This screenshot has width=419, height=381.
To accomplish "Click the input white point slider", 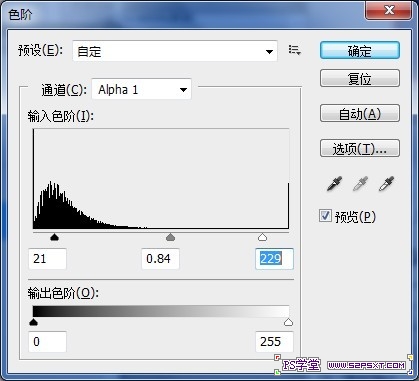I will click(263, 237).
